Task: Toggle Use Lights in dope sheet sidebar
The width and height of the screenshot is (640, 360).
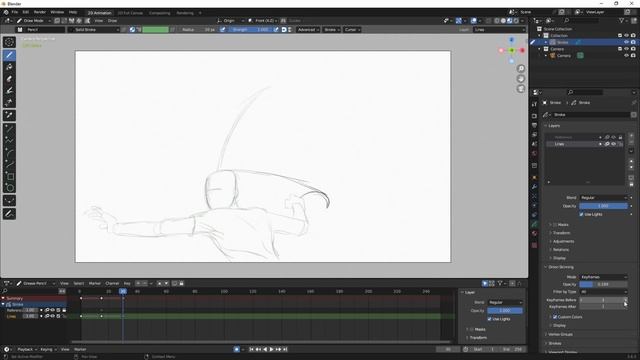Action: point(489,319)
